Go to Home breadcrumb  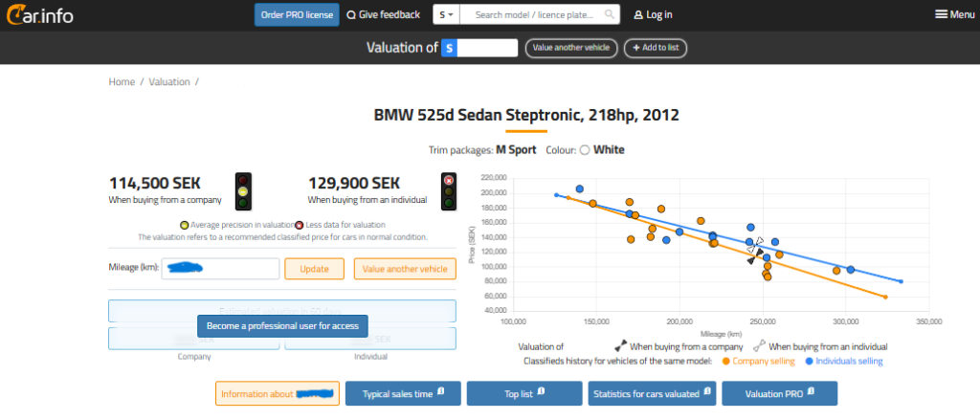[122, 82]
